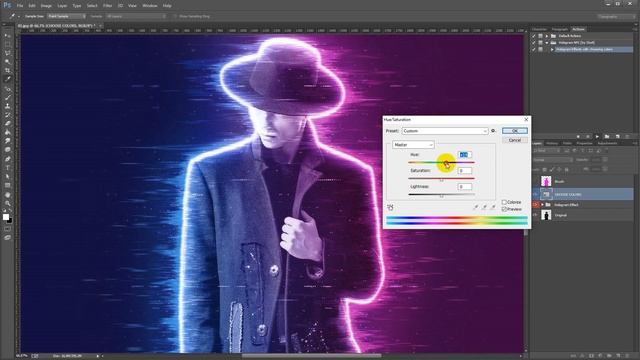Enable the Colorize checkbox

504,202
